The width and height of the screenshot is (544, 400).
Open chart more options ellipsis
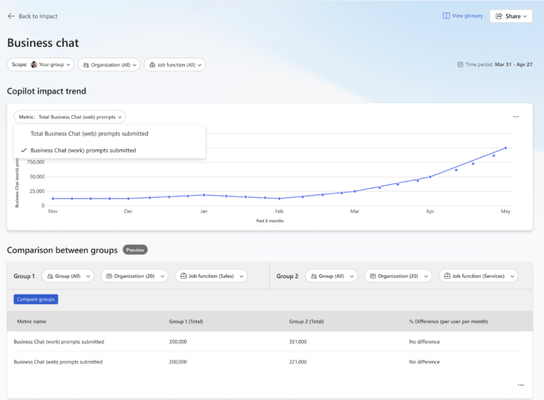point(516,117)
